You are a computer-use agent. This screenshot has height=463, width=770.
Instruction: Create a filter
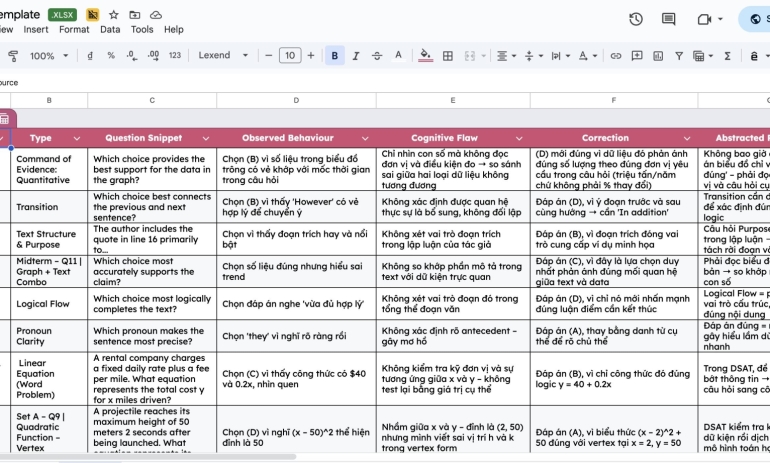pyautogui.click(x=679, y=55)
